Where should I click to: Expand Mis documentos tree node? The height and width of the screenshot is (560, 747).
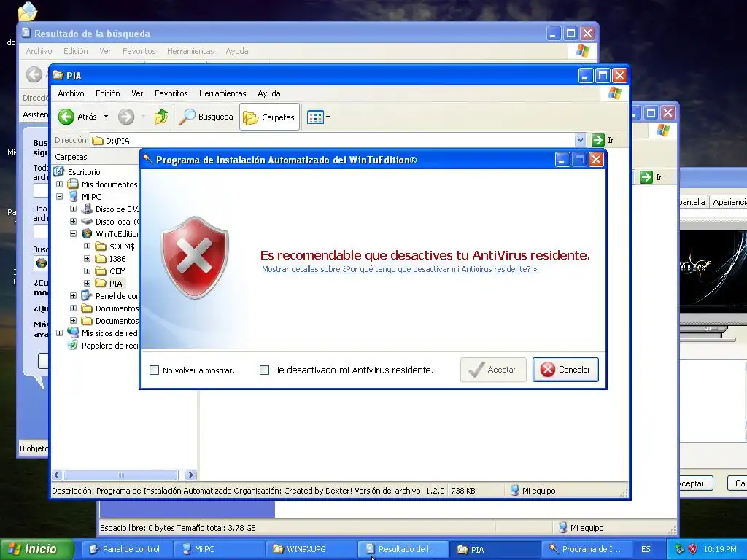60,184
